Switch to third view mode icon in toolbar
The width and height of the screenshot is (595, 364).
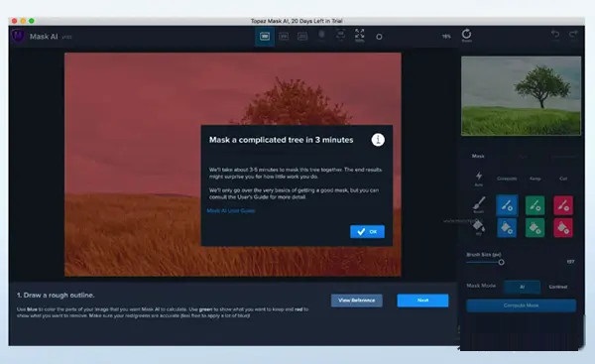pos(302,37)
